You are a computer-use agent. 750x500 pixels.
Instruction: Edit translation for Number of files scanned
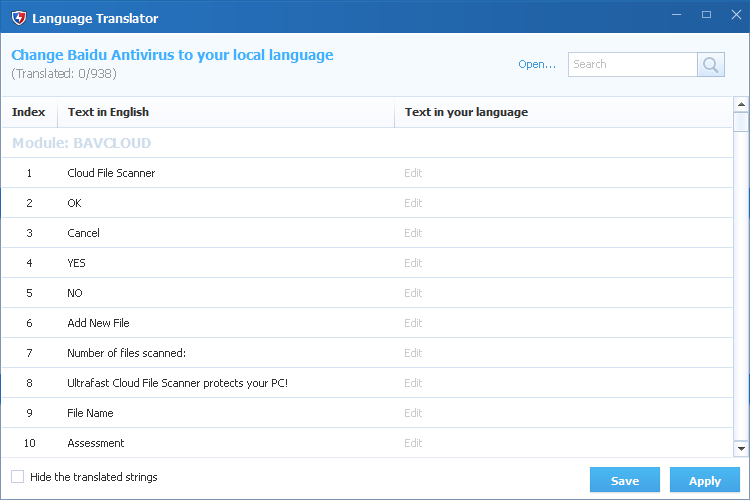(x=413, y=353)
